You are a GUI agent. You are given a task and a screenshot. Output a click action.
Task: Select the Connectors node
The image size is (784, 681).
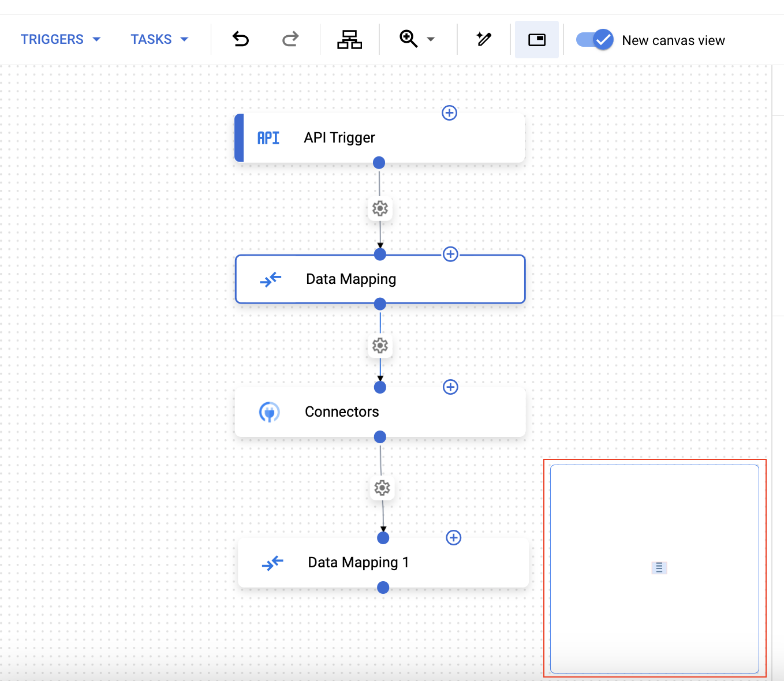(380, 412)
